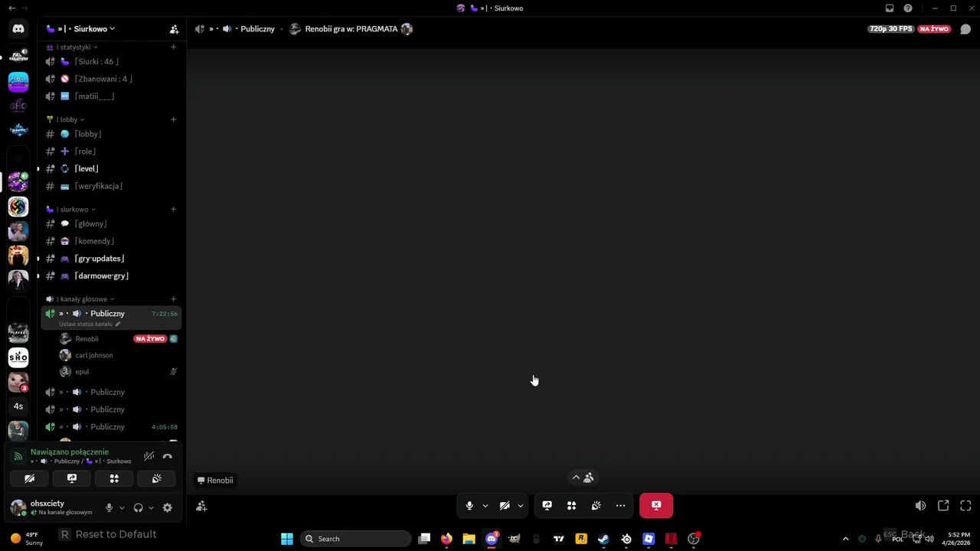
Task: Toggle camera in the call control bar
Action: coord(505,506)
